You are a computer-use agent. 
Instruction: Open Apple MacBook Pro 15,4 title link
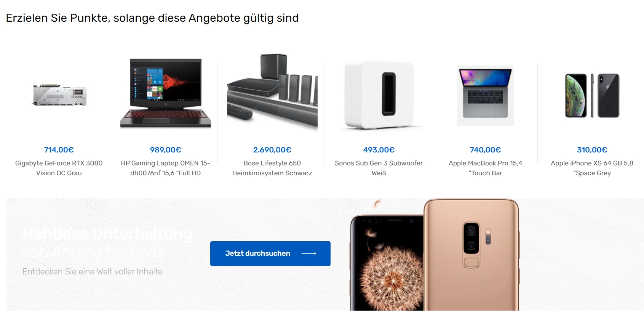point(486,168)
